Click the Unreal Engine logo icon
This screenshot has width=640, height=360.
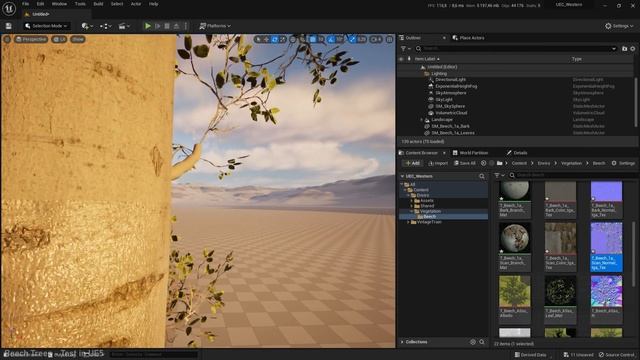tap(9, 8)
